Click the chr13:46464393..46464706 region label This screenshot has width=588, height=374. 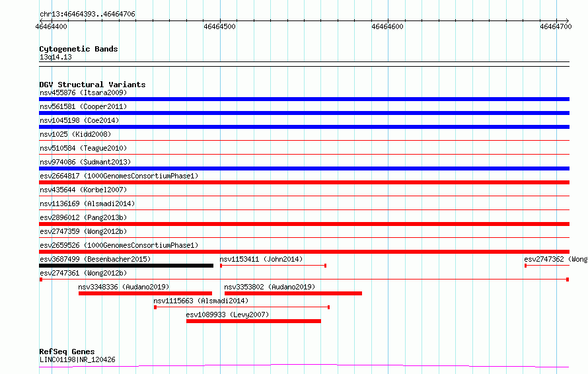click(x=87, y=14)
